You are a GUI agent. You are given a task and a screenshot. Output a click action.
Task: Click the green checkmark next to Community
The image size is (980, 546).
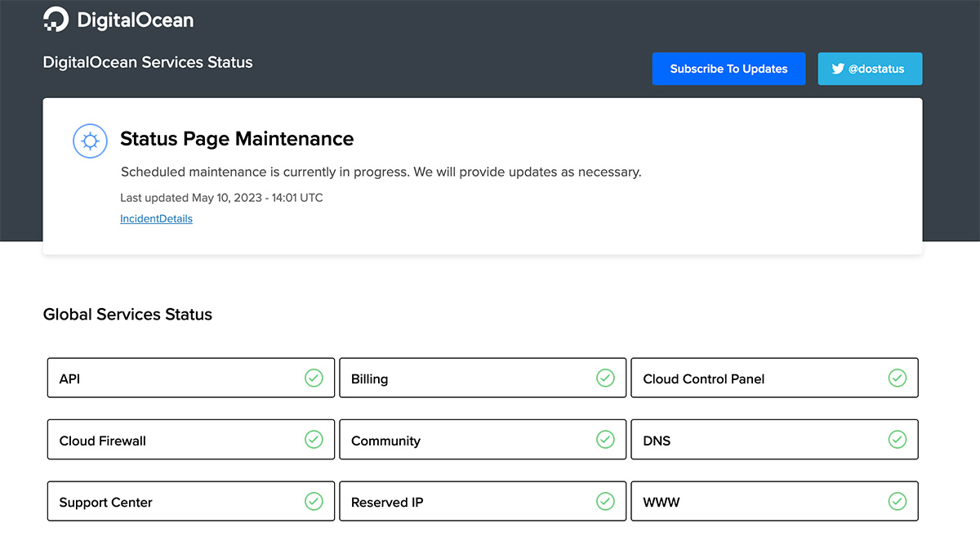point(606,439)
